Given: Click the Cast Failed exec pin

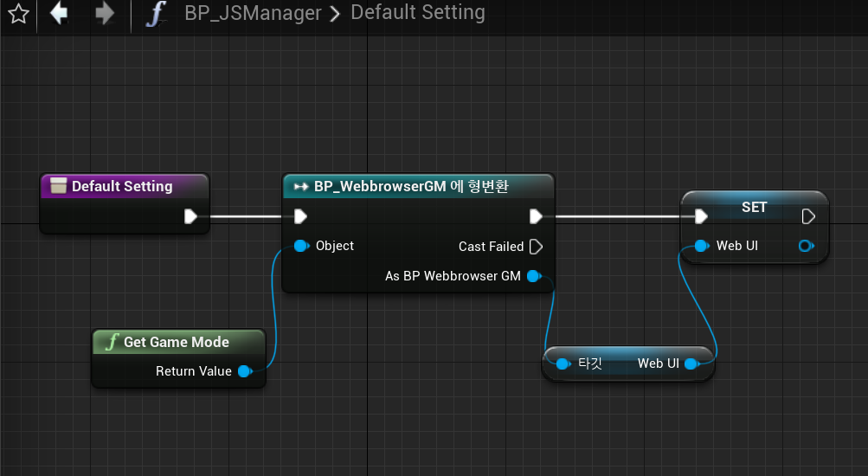Looking at the screenshot, I should pyautogui.click(x=536, y=247).
